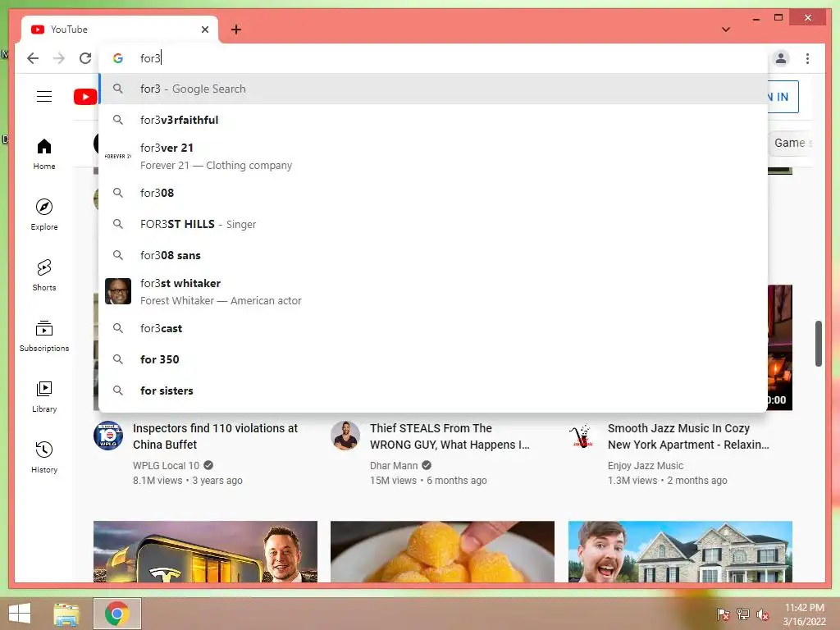Viewport: 840px width, 630px height.
Task: Select the FOR3ST HILLS Singer suggestion
Action: coord(433,224)
